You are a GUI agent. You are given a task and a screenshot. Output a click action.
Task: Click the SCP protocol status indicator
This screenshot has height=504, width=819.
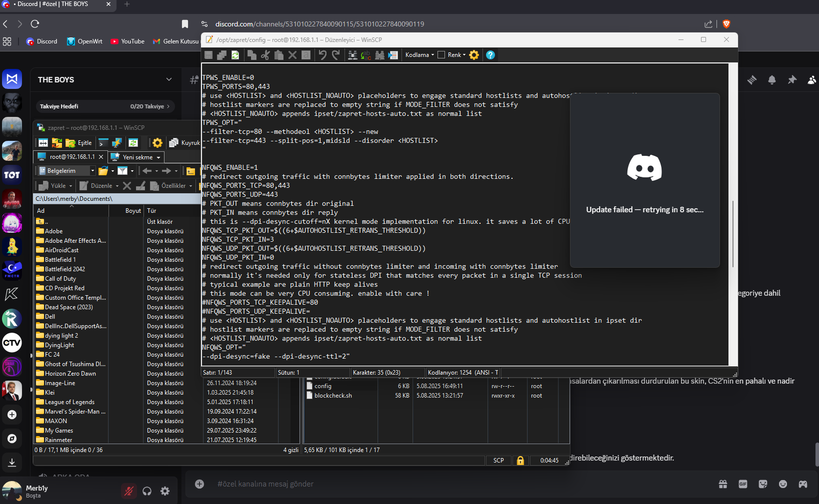498,461
